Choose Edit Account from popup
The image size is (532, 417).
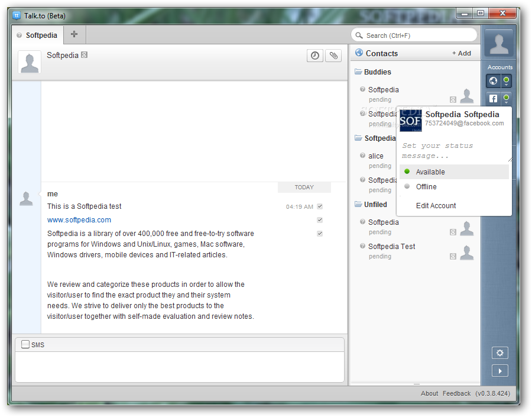click(436, 205)
